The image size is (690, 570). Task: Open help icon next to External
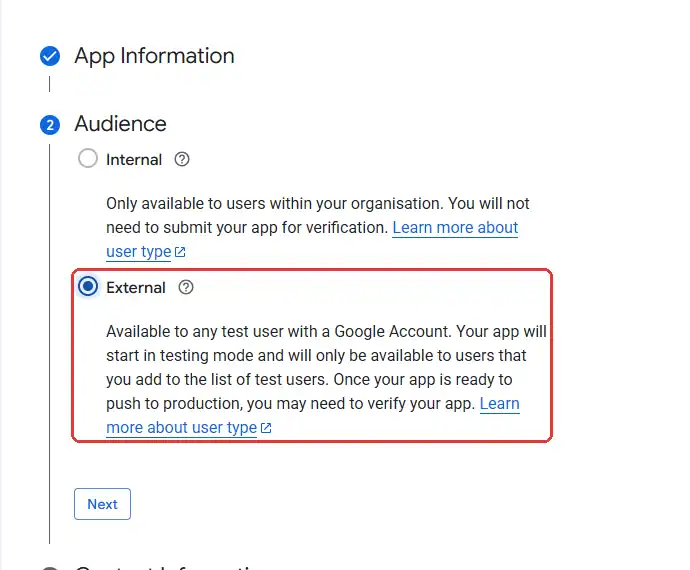[186, 287]
